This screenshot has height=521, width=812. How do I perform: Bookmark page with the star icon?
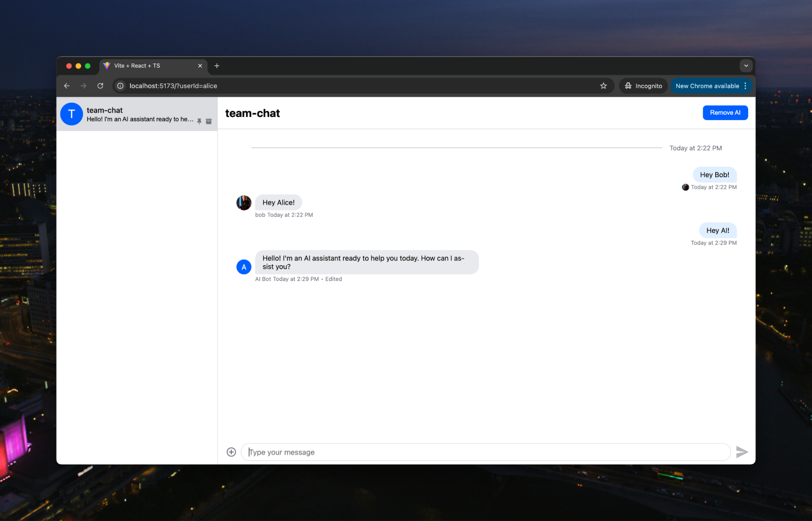pyautogui.click(x=603, y=86)
